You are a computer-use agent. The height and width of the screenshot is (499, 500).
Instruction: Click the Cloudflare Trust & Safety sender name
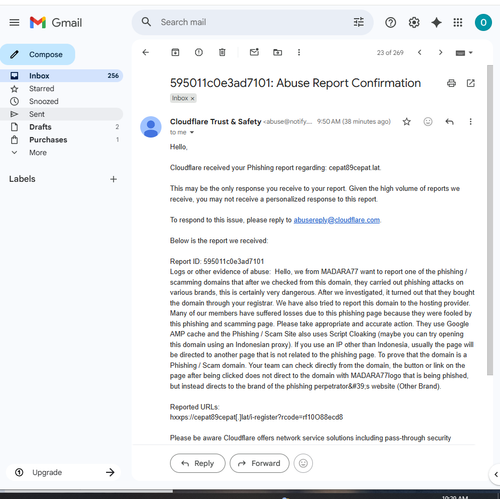click(x=215, y=122)
